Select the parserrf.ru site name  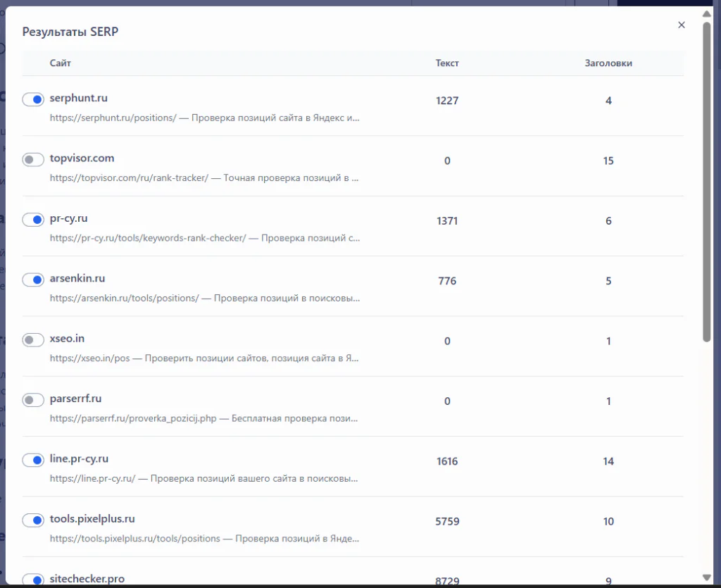coord(75,399)
